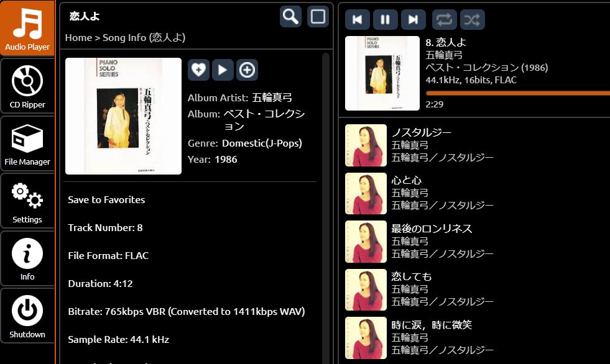
Task: Pause the current track
Action: (x=385, y=19)
